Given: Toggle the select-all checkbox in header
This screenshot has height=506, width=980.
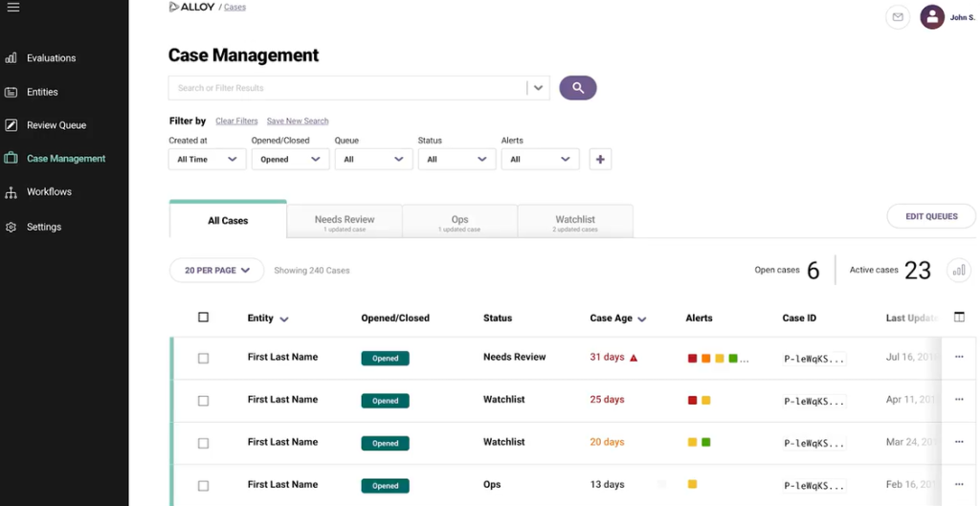Looking at the screenshot, I should point(203,318).
